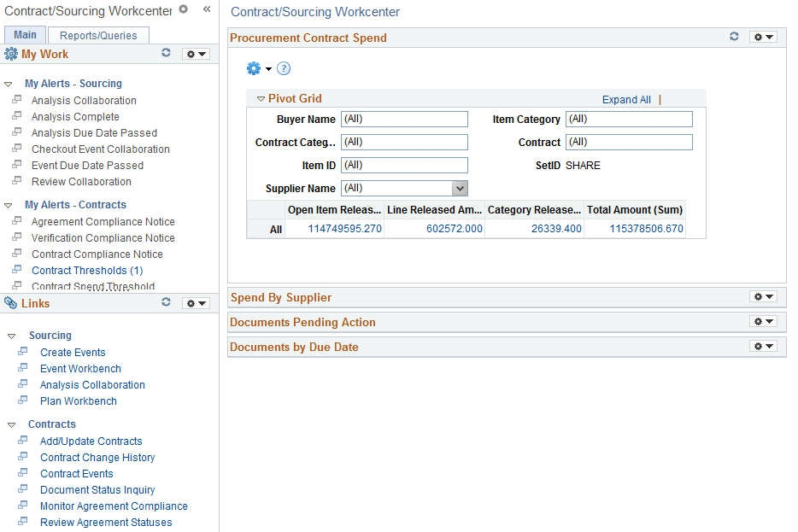Open workcenter settings gear beside the title
This screenshot has height=532, width=798.
[183, 9]
